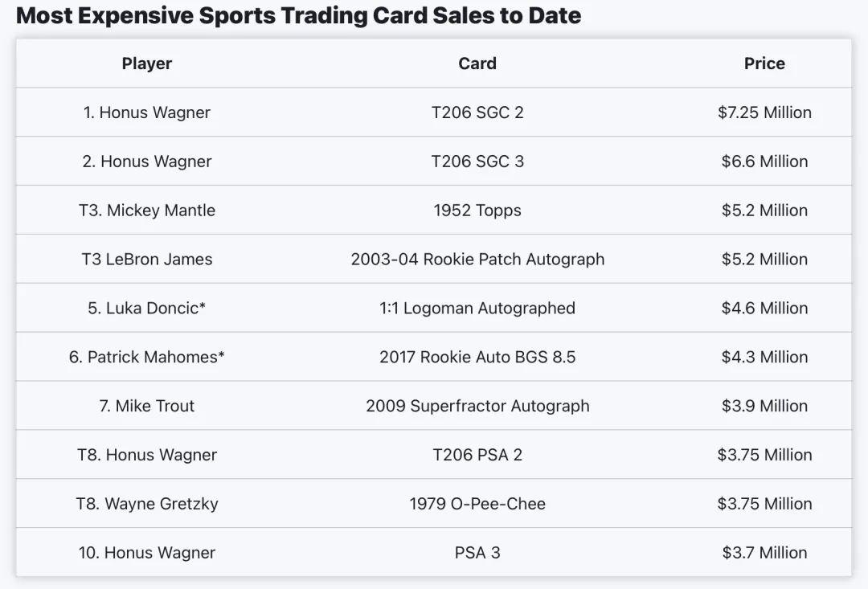This screenshot has width=868, height=589.
Task: Click the '$7.25 Million' price cell
Action: [x=764, y=112]
